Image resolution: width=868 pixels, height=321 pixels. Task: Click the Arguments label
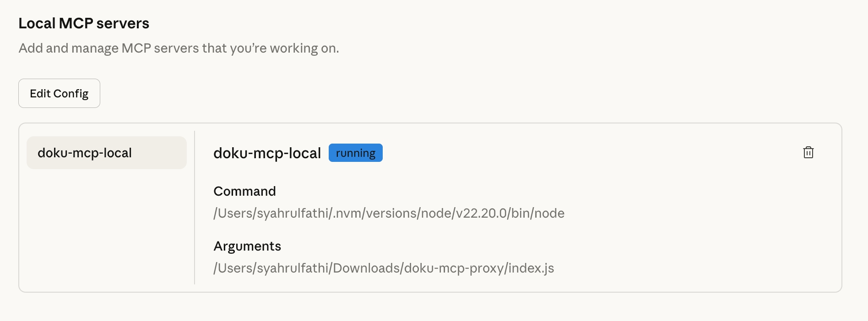tap(247, 246)
